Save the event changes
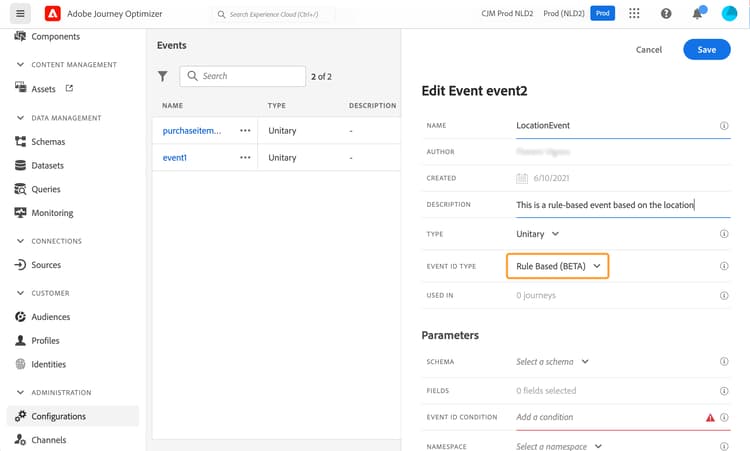The width and height of the screenshot is (750, 451). pyautogui.click(x=706, y=50)
